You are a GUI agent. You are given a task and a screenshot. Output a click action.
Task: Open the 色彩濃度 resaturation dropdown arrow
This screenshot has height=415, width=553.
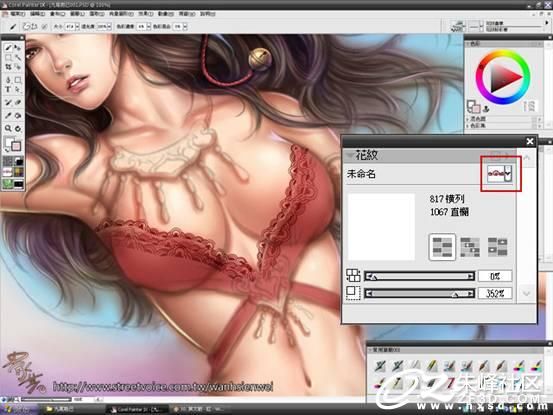148,26
